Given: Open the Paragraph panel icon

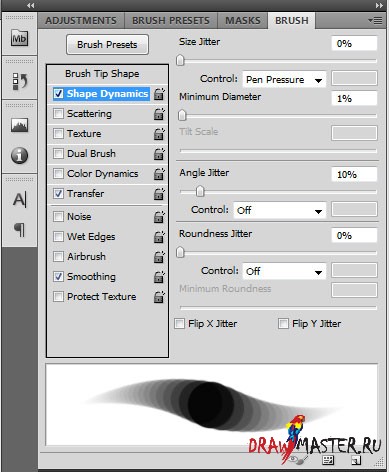Looking at the screenshot, I should click(x=20, y=230).
